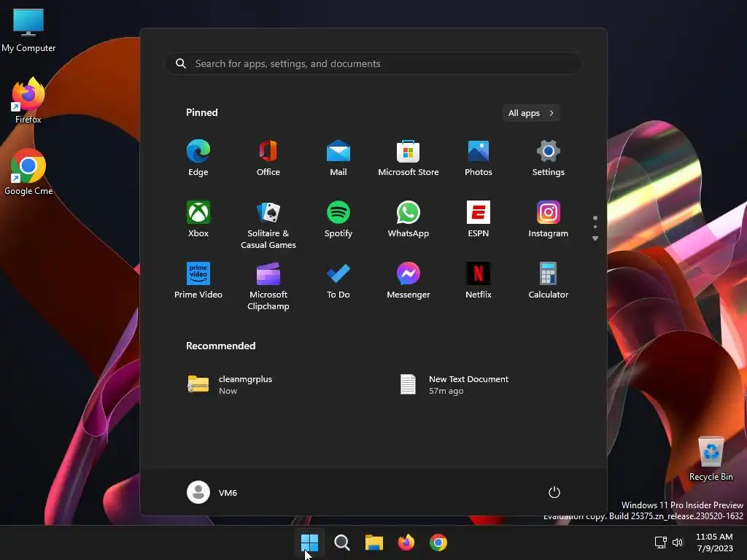Launch Netflix

pyautogui.click(x=479, y=281)
